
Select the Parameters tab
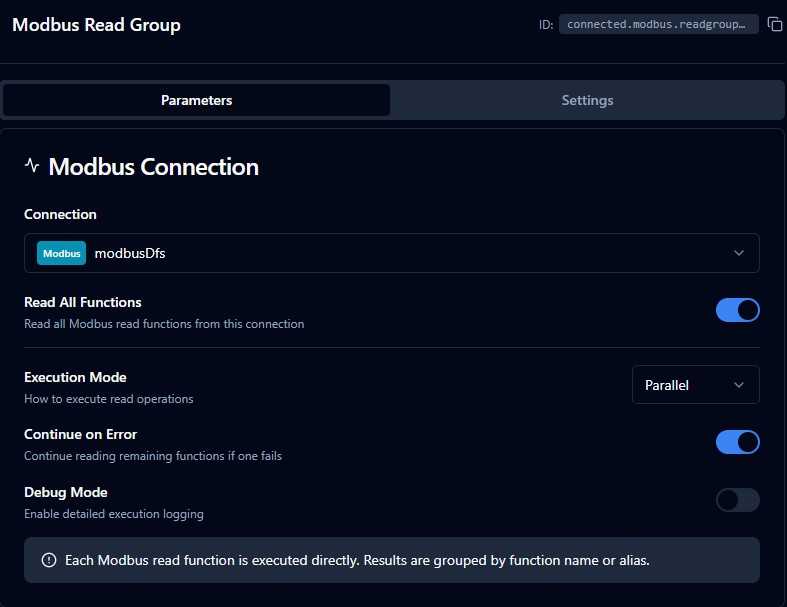coord(196,100)
